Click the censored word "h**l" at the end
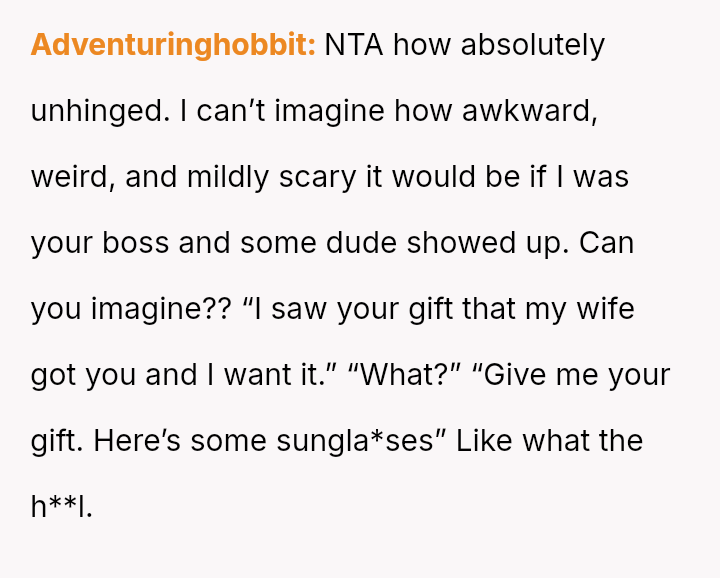Screen dimensions: 720x578 (60, 507)
